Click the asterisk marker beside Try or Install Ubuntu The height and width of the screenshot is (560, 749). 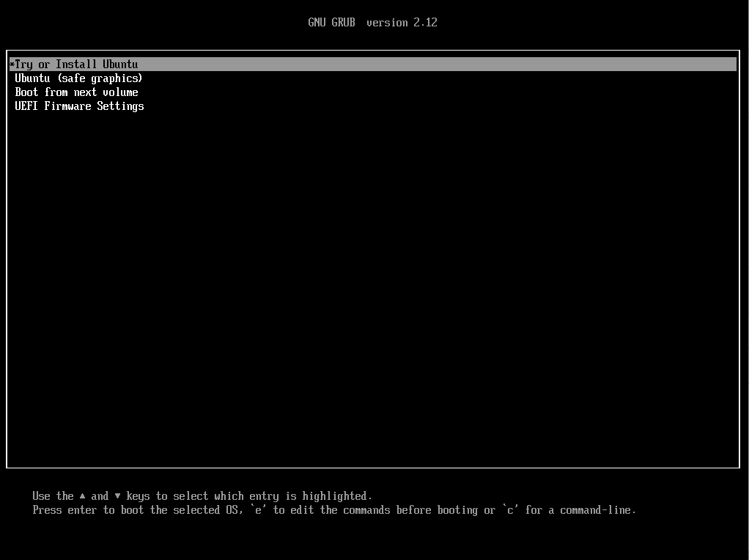(x=12, y=65)
